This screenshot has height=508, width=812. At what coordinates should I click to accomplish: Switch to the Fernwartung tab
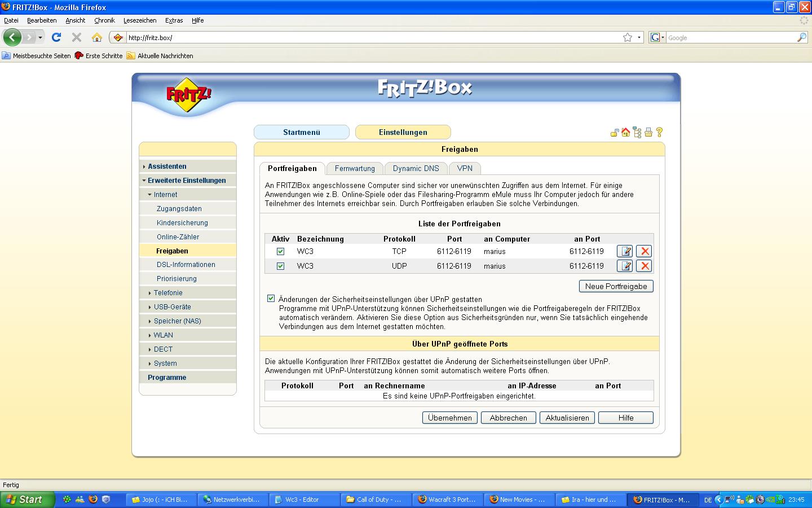[355, 168]
